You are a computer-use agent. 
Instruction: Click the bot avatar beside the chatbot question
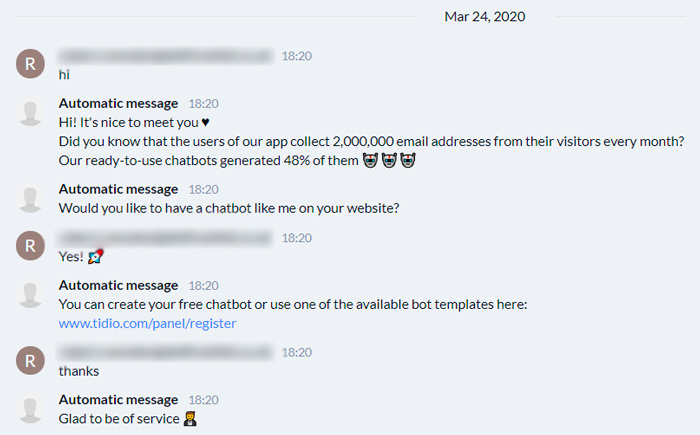coord(30,199)
